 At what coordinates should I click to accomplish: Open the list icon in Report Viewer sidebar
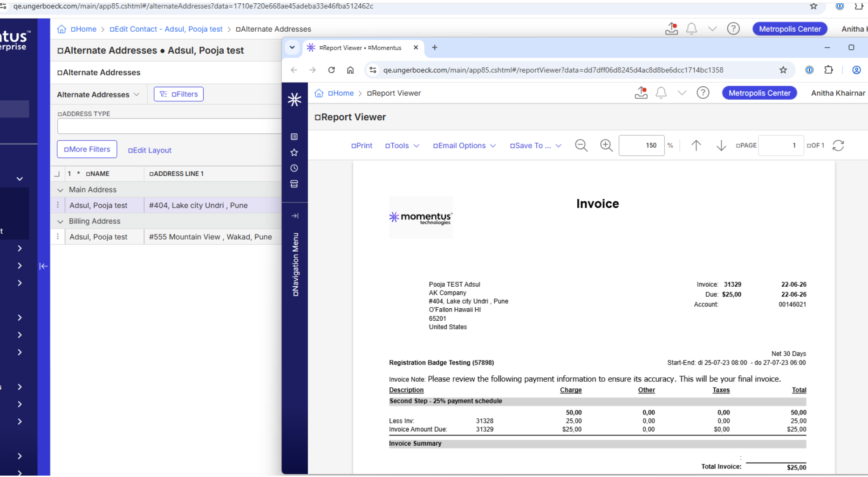(294, 137)
